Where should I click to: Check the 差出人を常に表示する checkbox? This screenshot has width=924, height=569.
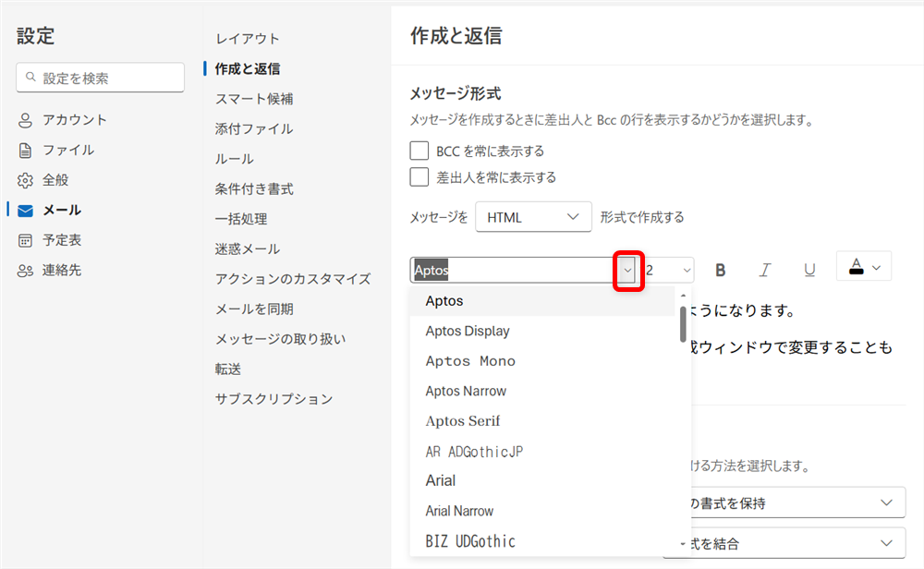(x=419, y=176)
